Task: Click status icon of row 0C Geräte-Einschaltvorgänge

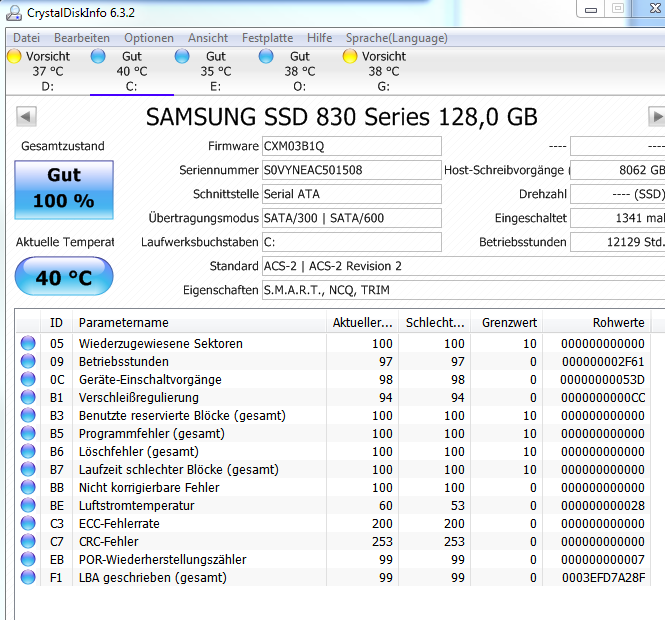Action: [x=28, y=379]
